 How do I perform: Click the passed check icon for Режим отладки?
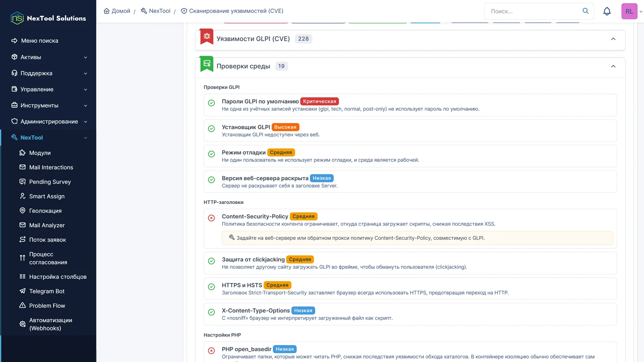click(x=211, y=154)
